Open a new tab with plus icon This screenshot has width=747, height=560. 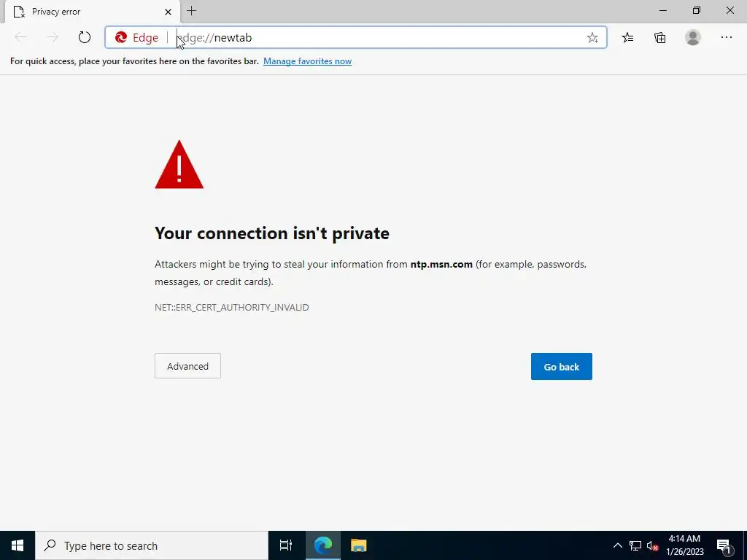click(x=192, y=11)
